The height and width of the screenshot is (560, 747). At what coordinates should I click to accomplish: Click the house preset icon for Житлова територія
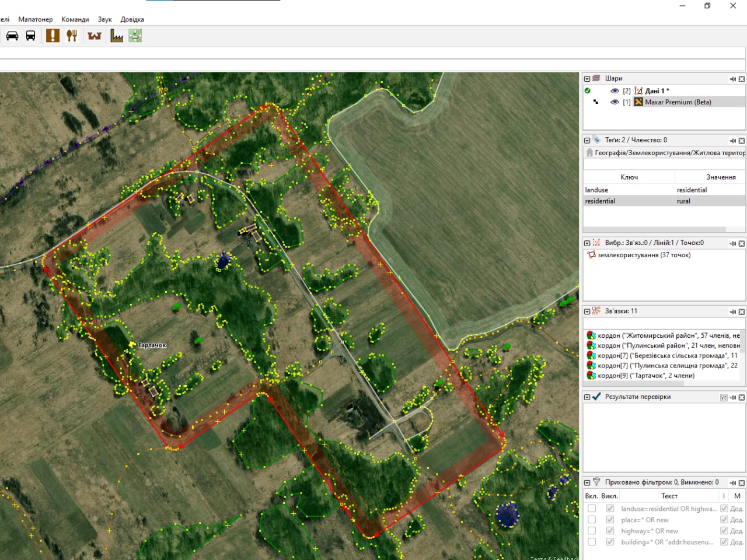[589, 152]
